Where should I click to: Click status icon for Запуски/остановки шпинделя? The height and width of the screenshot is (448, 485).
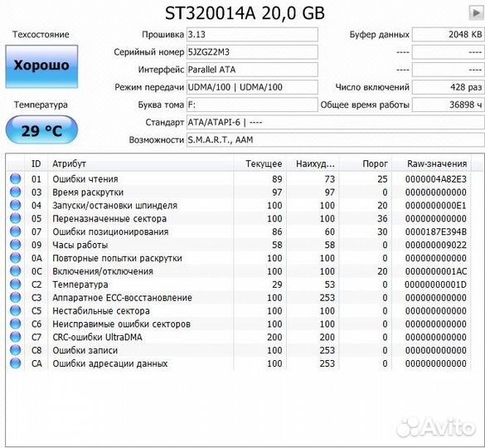pos(15,205)
